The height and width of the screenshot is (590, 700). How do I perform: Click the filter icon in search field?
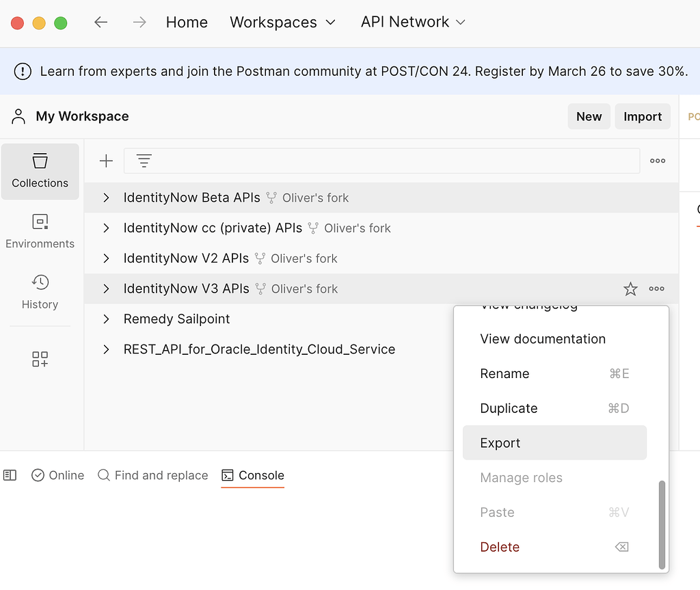pyautogui.click(x=144, y=161)
